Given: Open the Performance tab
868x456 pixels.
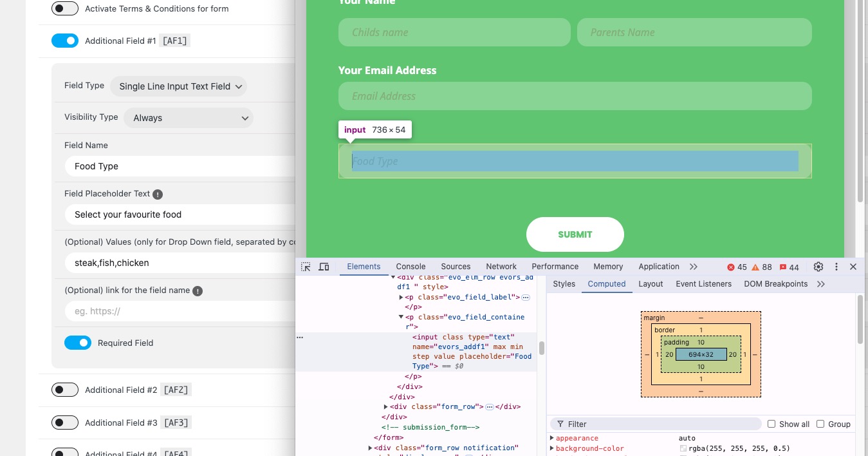Looking at the screenshot, I should [x=555, y=267].
